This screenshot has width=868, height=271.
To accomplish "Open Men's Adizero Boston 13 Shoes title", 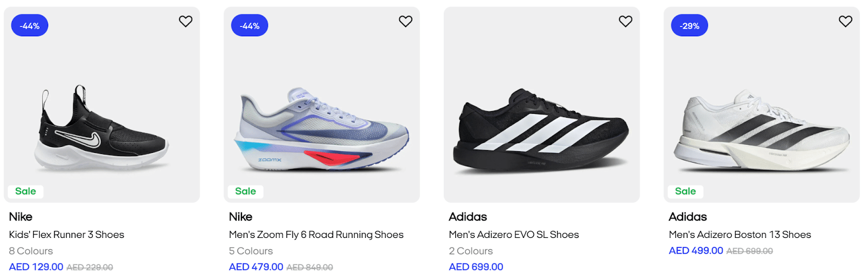I will (x=740, y=235).
